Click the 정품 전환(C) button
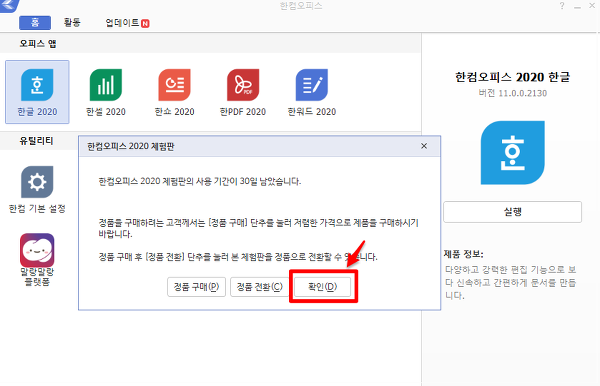 (259, 287)
